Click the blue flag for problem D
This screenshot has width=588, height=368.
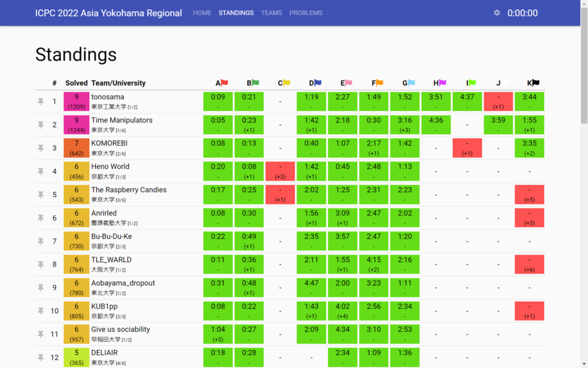coord(318,83)
